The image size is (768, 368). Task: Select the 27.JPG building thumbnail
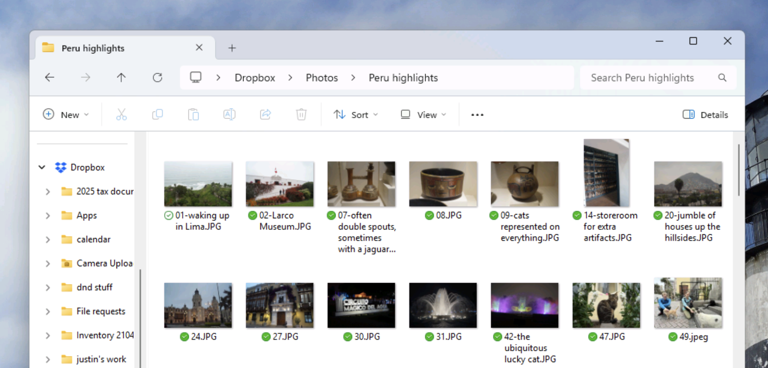tap(280, 305)
